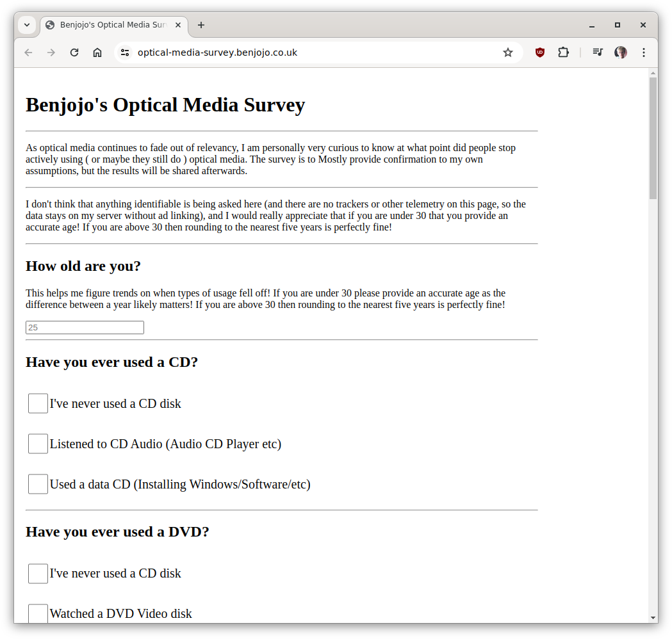
Task: Enable "Used a data CD" checkbox
Action: (x=38, y=484)
